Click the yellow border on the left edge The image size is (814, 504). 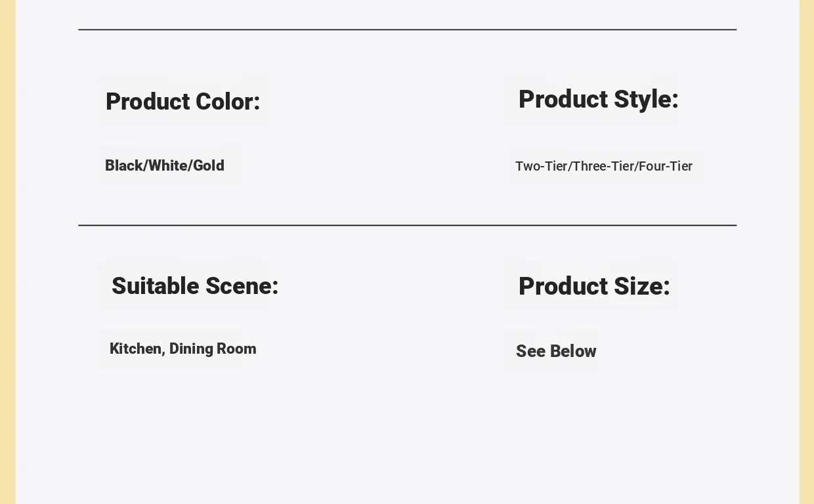[7, 252]
